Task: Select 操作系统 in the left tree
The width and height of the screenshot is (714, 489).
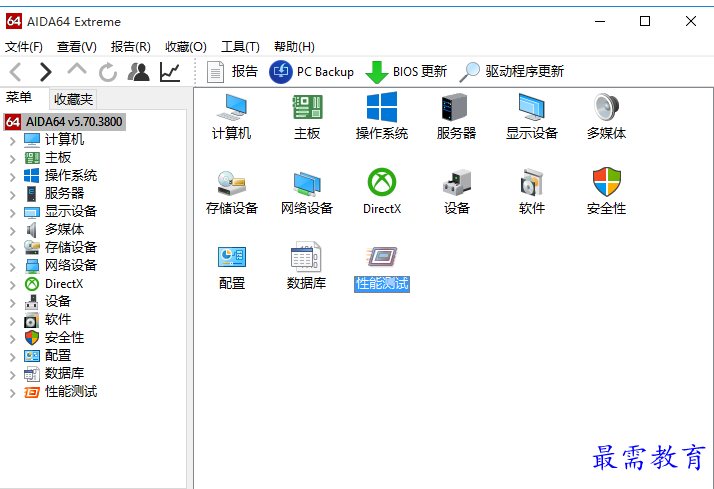Action: point(71,175)
